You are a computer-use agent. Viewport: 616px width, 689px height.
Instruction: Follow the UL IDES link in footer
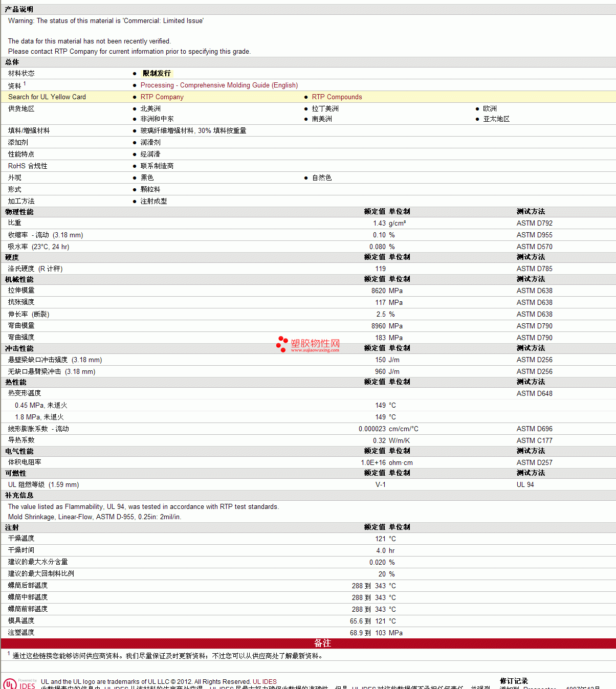265,682
